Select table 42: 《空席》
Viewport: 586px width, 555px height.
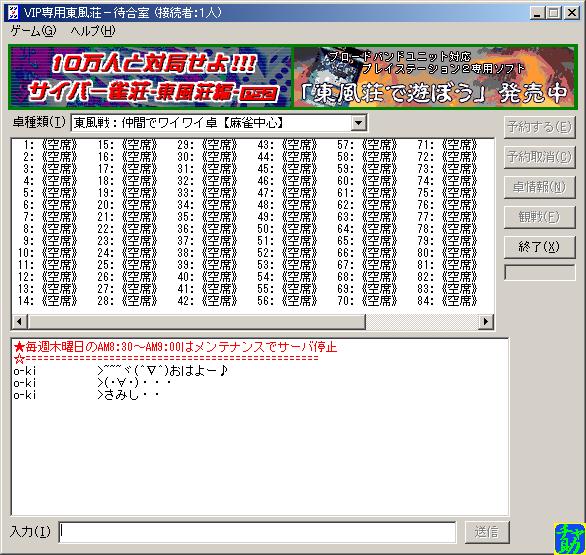(x=207, y=300)
